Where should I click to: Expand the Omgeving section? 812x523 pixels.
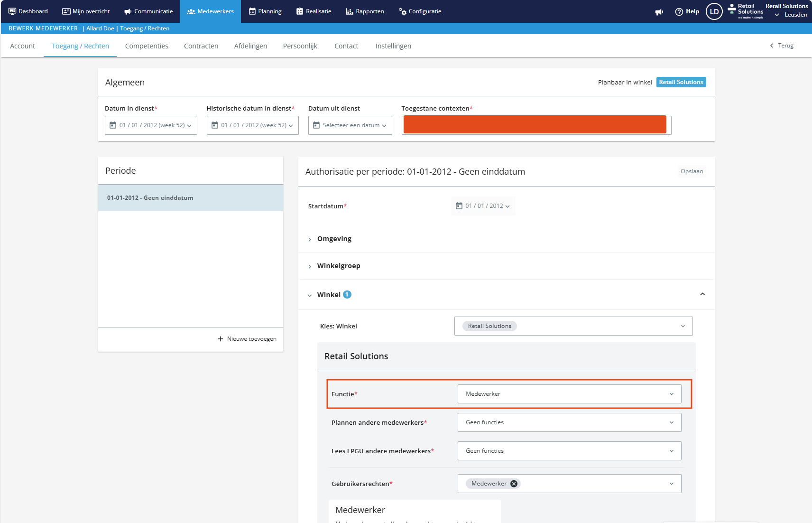click(334, 239)
